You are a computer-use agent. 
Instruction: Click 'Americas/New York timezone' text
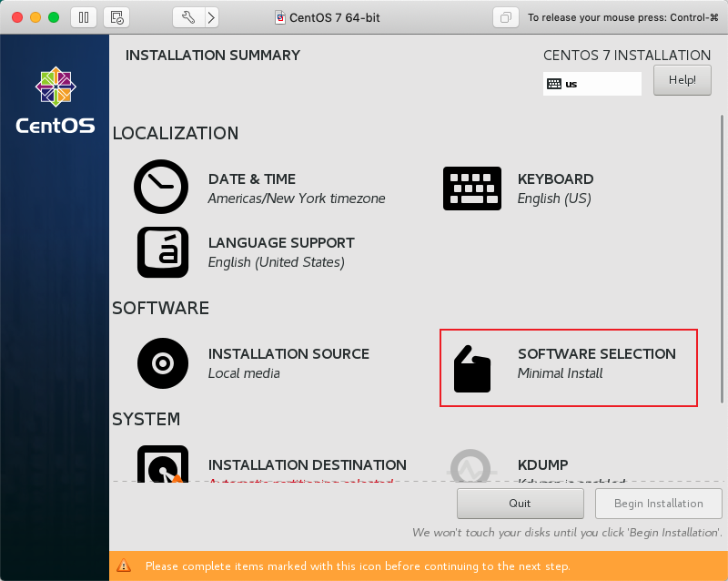coord(297,199)
